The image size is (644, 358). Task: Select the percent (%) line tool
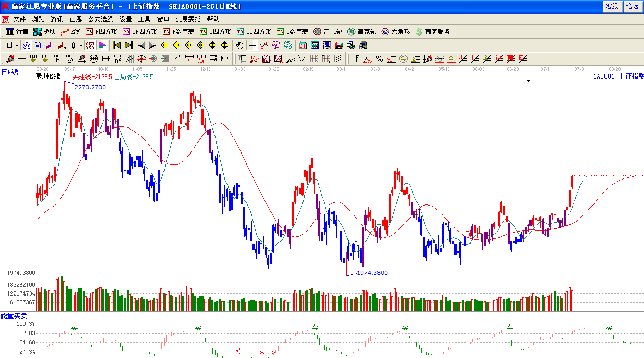pyautogui.click(x=380, y=59)
